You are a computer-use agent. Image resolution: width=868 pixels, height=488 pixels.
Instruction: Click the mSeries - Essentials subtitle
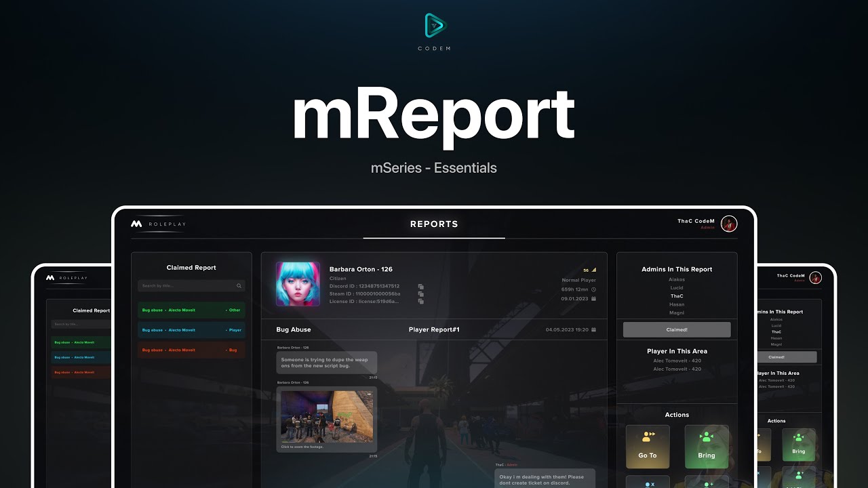pos(434,167)
